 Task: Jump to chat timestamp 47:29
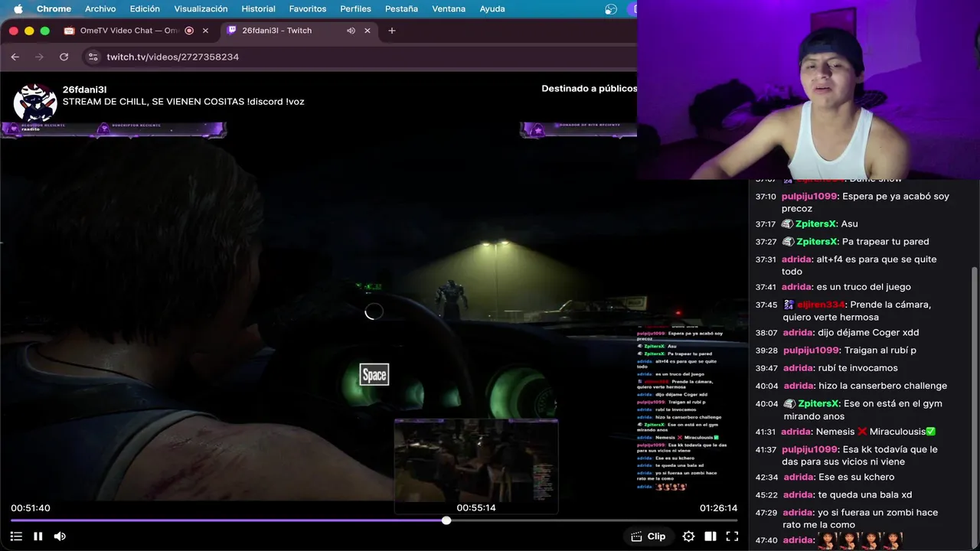(766, 513)
